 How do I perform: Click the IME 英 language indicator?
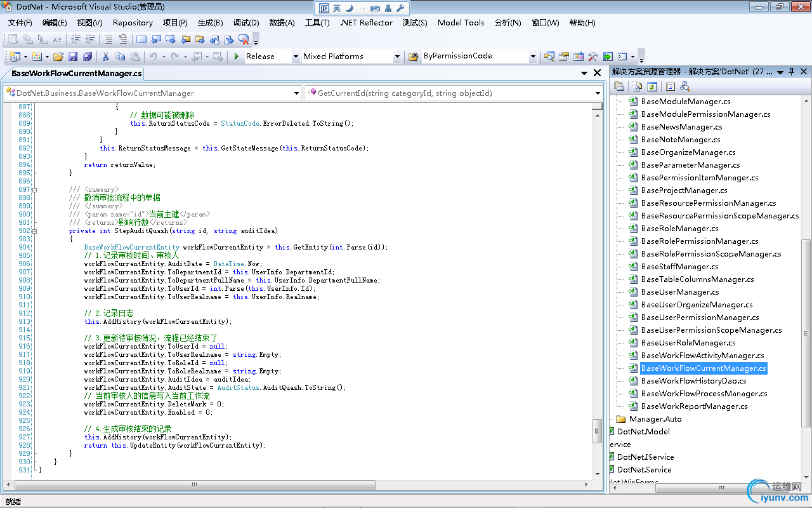(x=337, y=8)
